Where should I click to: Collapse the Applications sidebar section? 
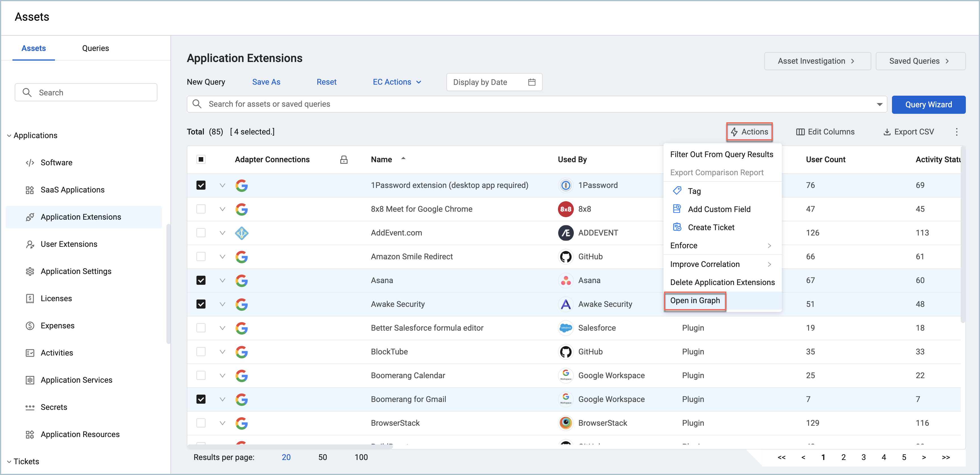click(9, 135)
